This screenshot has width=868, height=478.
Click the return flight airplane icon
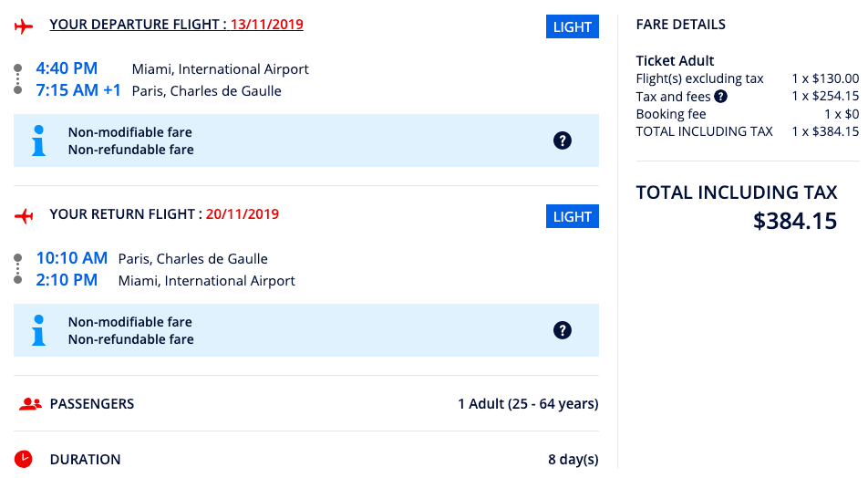coord(24,216)
